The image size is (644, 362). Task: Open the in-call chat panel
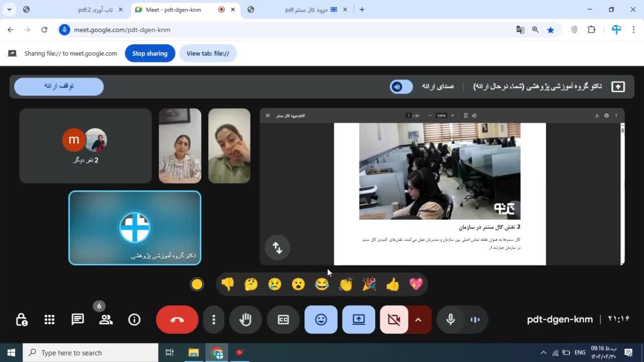77,320
